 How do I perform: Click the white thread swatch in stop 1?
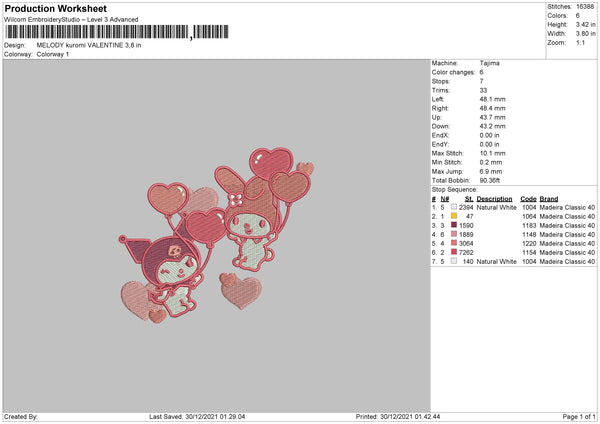[x=454, y=207]
